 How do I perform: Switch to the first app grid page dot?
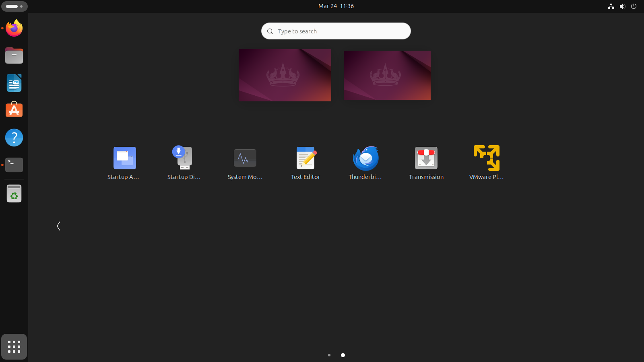[x=329, y=355]
